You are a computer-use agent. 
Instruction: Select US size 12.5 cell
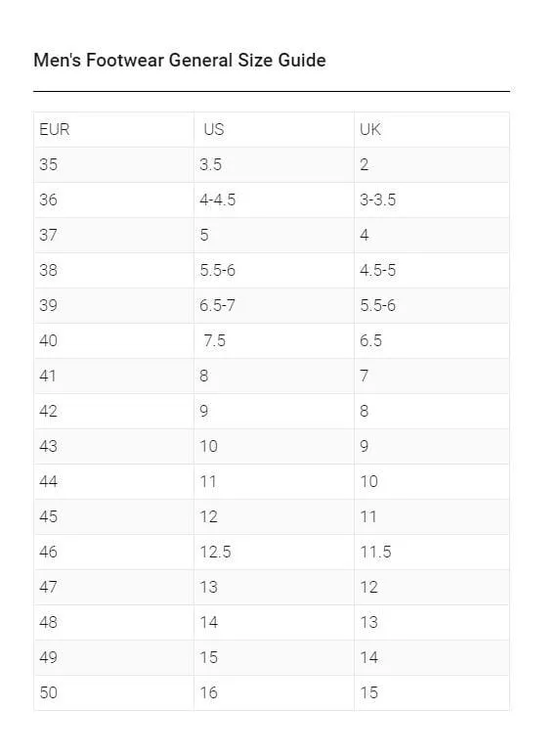coord(274,552)
